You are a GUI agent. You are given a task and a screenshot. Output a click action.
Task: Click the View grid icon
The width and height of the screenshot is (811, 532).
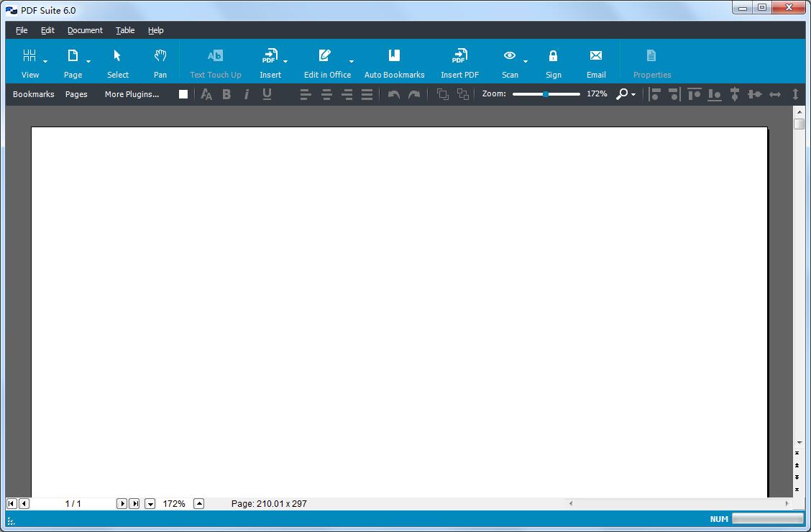tap(29, 55)
